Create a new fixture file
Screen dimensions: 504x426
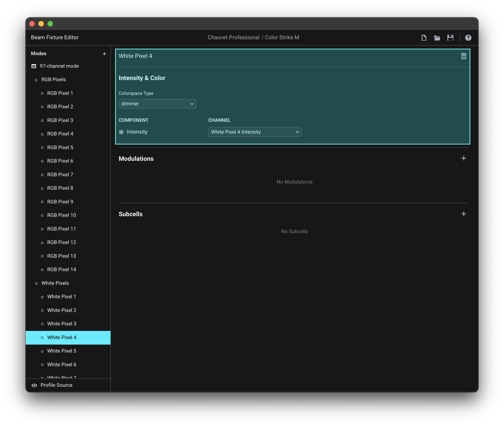424,38
